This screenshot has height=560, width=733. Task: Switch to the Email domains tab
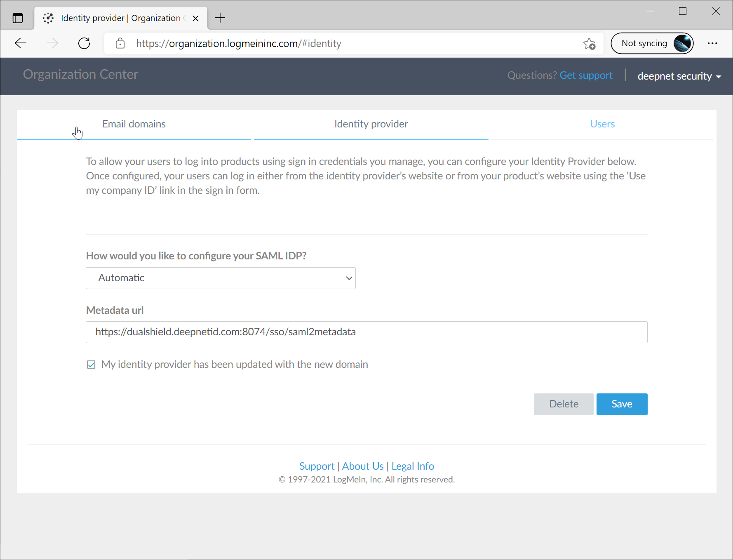pos(134,124)
